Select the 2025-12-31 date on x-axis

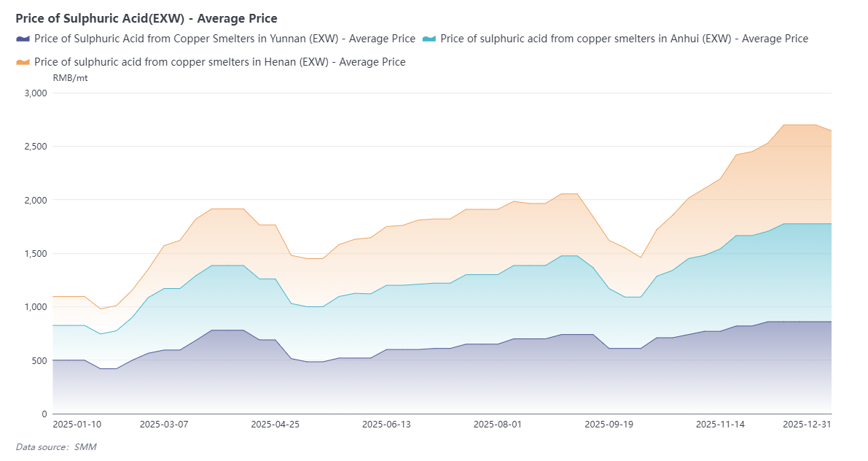[x=807, y=424]
